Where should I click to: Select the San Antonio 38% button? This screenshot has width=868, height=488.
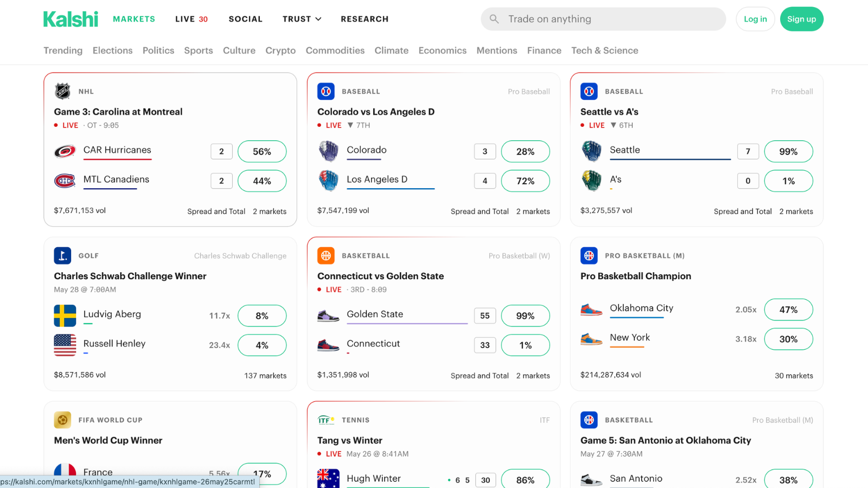[788, 479]
